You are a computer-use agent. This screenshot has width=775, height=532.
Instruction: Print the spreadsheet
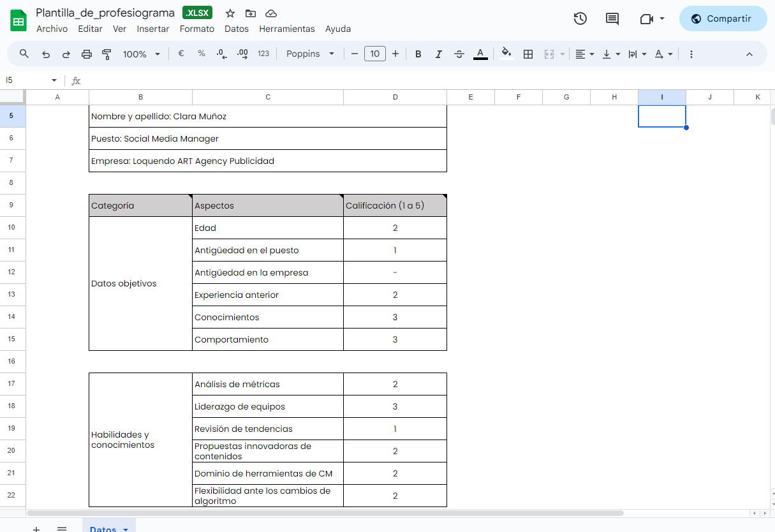[x=86, y=54]
